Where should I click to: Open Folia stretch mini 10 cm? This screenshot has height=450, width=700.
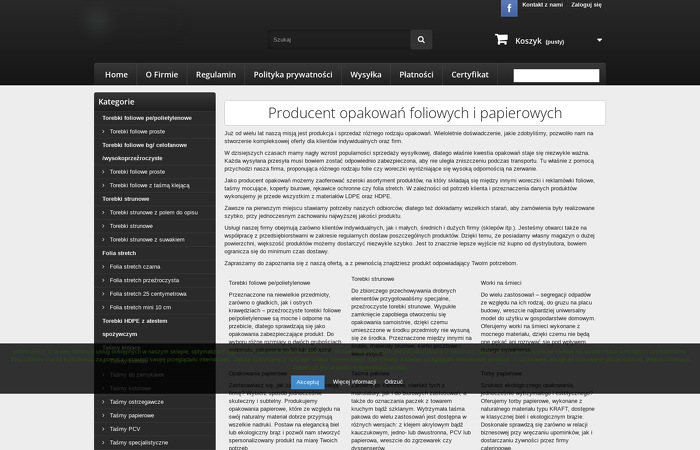pyautogui.click(x=140, y=308)
